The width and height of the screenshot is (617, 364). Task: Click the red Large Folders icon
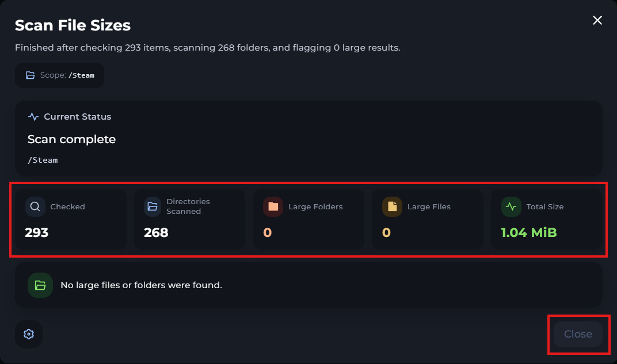click(273, 206)
